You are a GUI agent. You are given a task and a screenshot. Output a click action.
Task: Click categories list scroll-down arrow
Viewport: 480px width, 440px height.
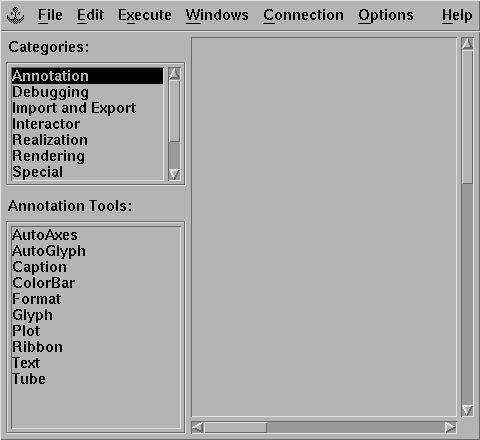click(174, 174)
